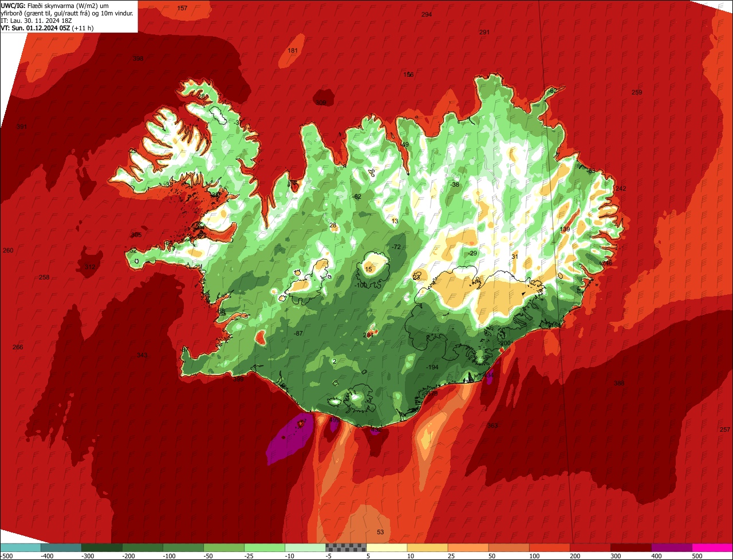Click the red swatch between 200 and 300
This screenshot has width=733, height=560.
pos(590,547)
